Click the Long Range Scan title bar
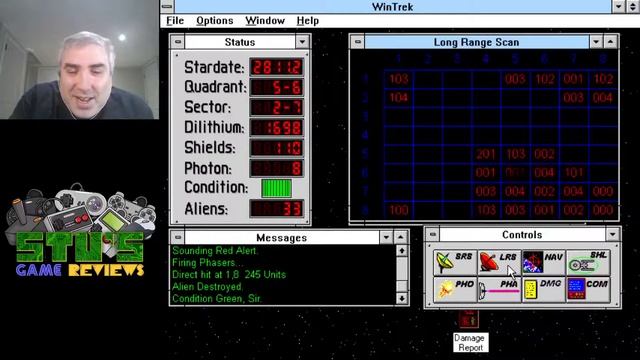640x360 pixels. pos(476,42)
